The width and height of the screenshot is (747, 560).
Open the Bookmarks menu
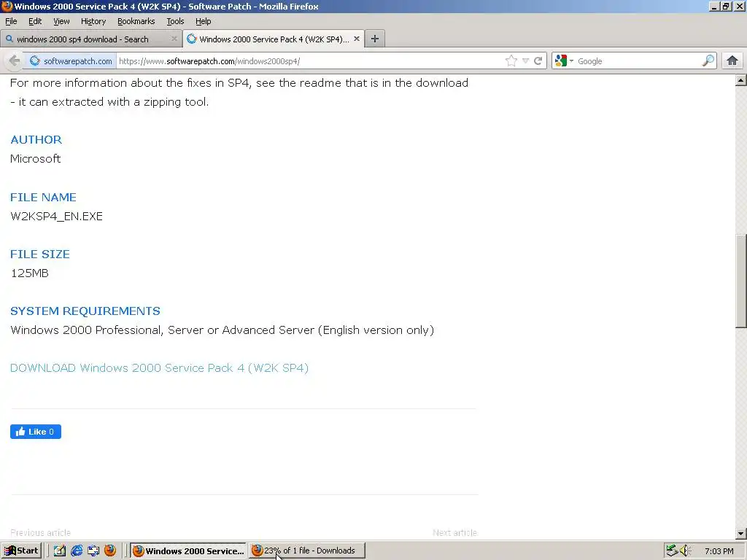click(x=136, y=21)
